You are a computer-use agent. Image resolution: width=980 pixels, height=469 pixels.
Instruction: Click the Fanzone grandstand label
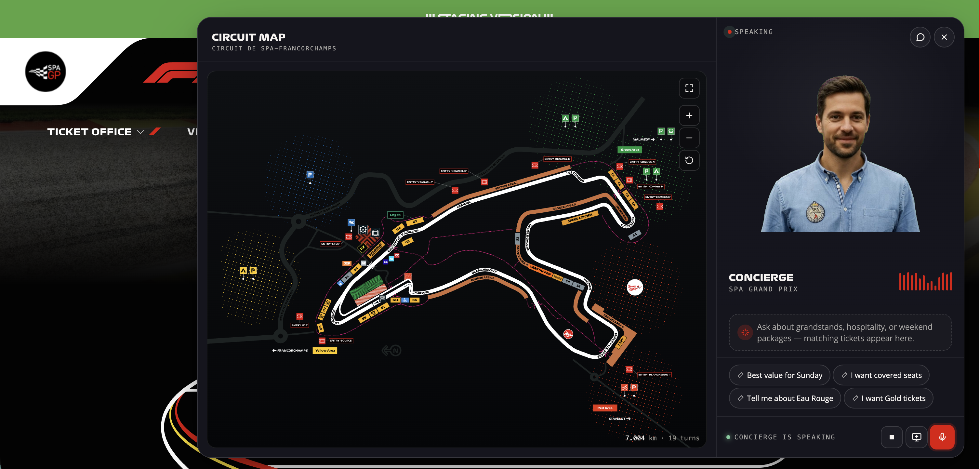pos(376,250)
